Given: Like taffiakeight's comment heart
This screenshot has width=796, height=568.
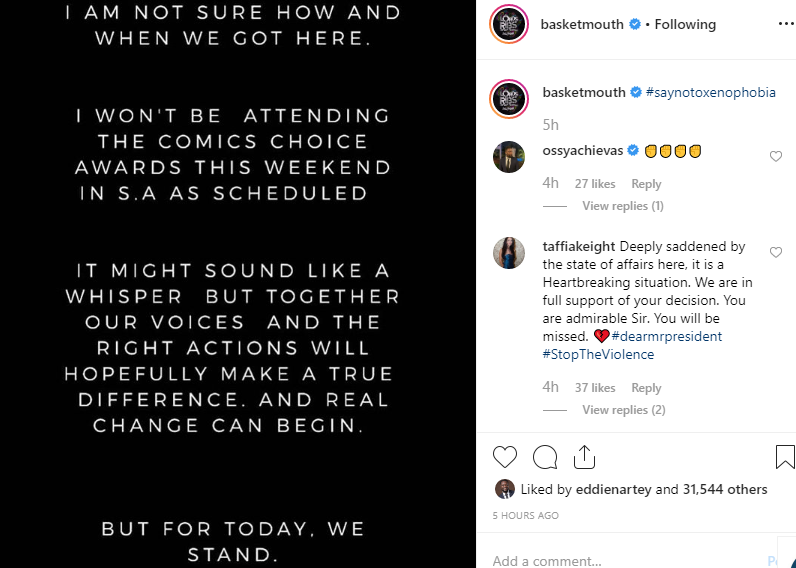Looking at the screenshot, I should click(776, 253).
